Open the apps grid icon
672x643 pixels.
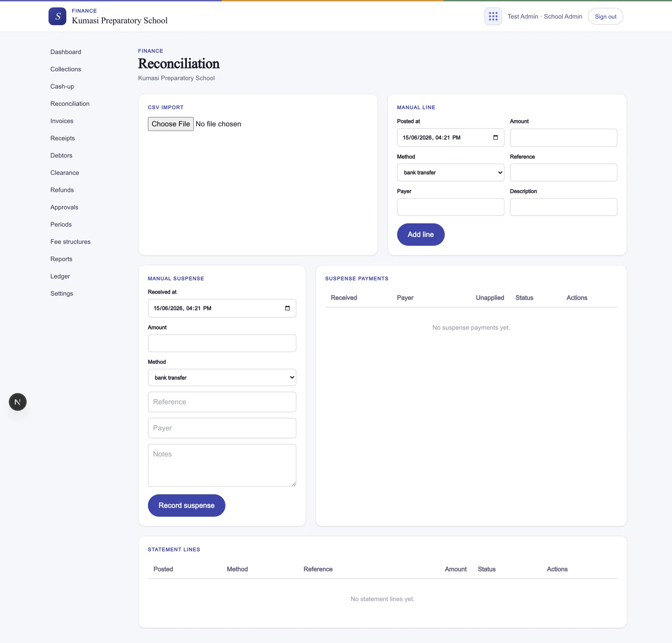pyautogui.click(x=493, y=16)
